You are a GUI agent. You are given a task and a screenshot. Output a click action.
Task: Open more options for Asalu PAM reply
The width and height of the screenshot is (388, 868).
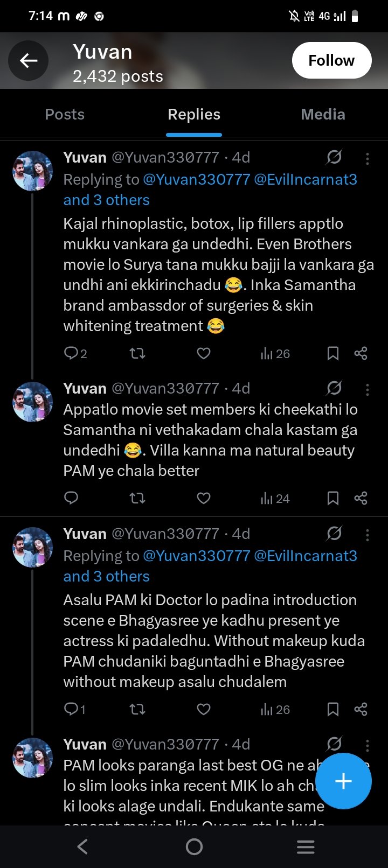[367, 534]
